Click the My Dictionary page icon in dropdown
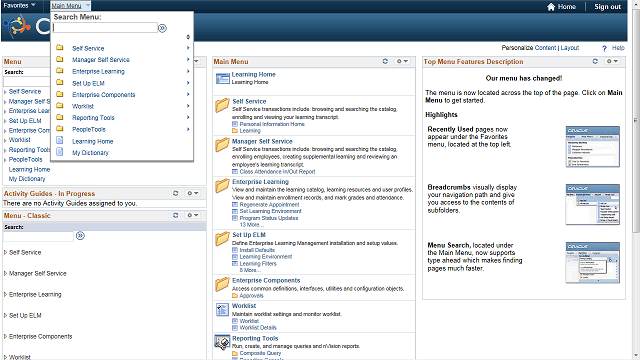 tap(60, 152)
